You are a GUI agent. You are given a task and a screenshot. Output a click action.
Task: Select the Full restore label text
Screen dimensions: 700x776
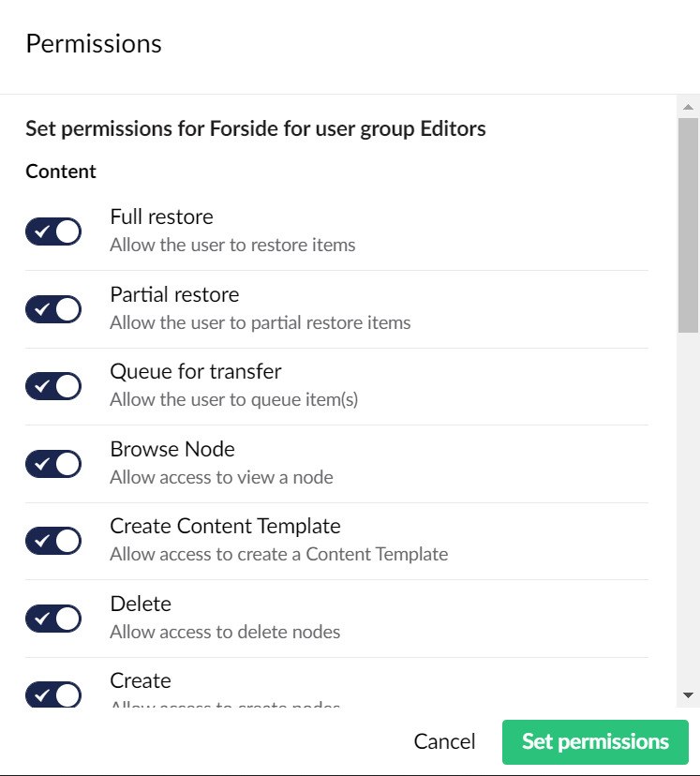161,216
